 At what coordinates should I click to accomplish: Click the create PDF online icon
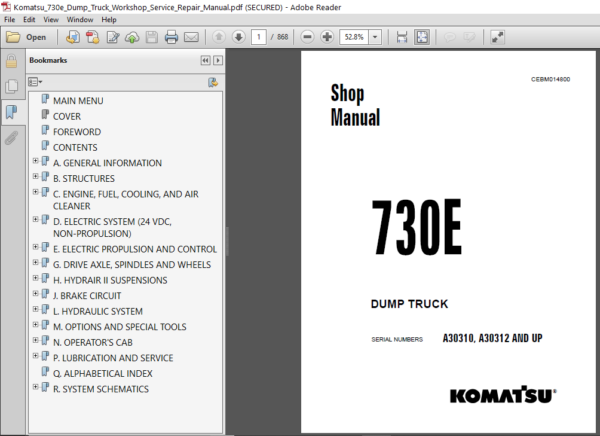[73, 37]
